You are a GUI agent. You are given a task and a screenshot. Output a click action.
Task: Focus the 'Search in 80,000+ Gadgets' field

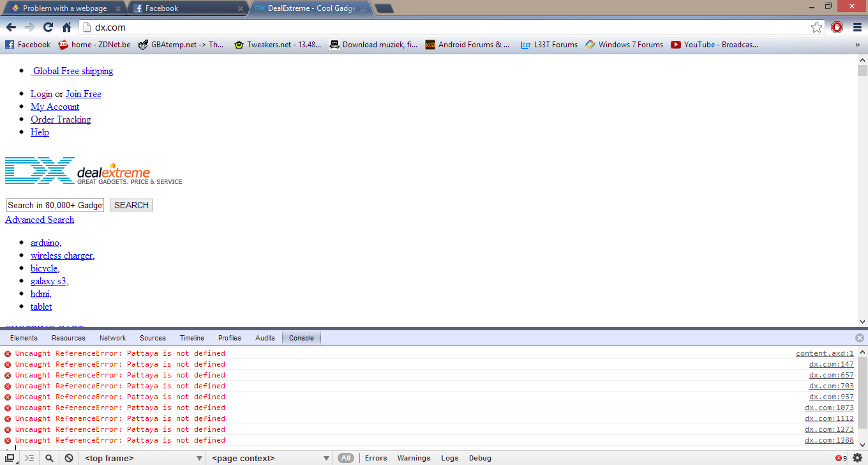click(55, 205)
